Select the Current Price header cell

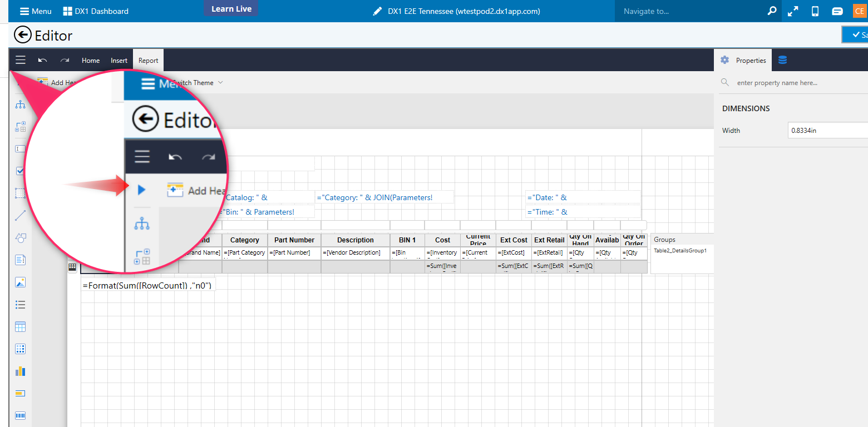tap(479, 240)
